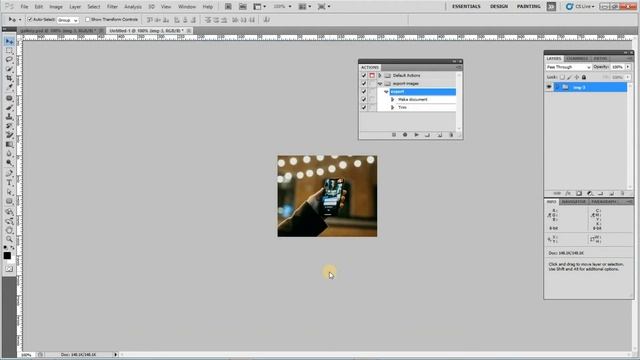
Task: Hide the selected layer group's visibility eye
Action: click(x=549, y=87)
